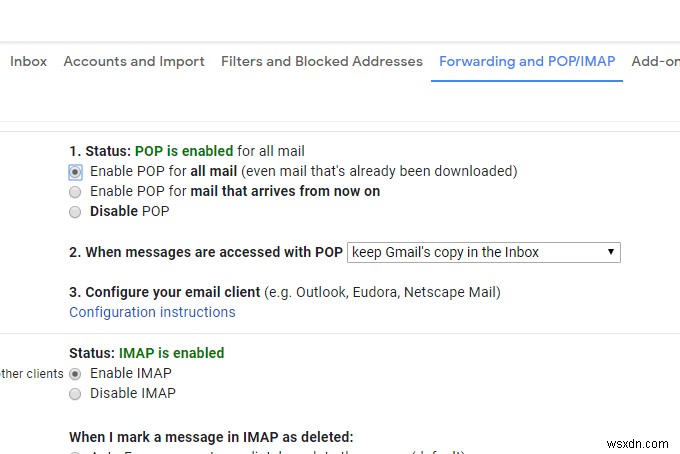Click the 'IMAP is enabled' status text
Image resolution: width=680 pixels, height=454 pixels.
171,353
